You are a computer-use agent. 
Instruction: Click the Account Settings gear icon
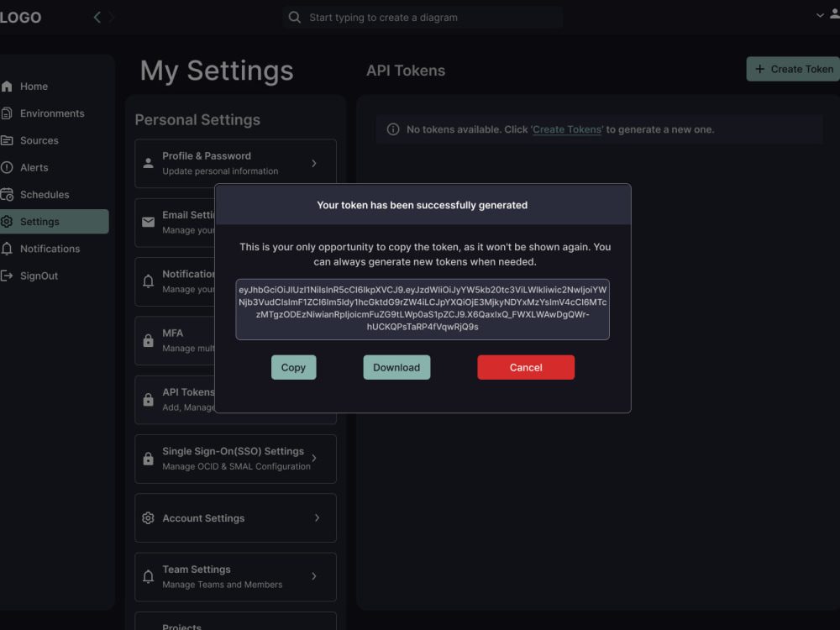[x=149, y=518]
